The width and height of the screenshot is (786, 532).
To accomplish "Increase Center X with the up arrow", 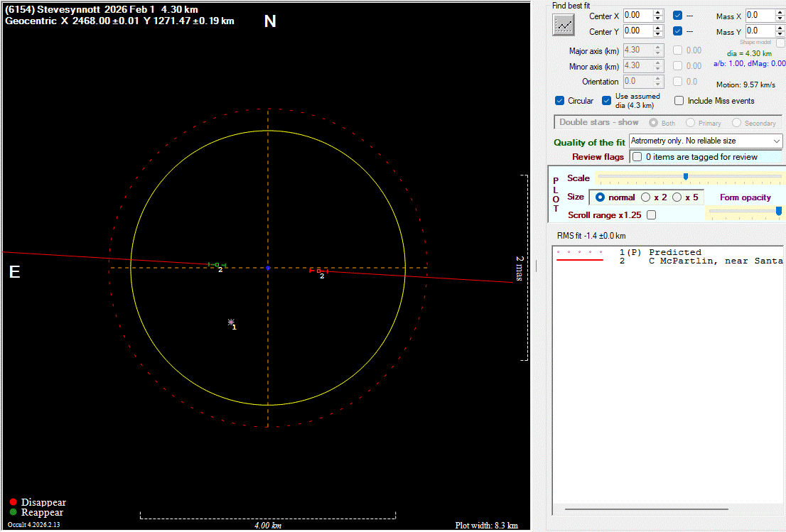I will (658, 12).
